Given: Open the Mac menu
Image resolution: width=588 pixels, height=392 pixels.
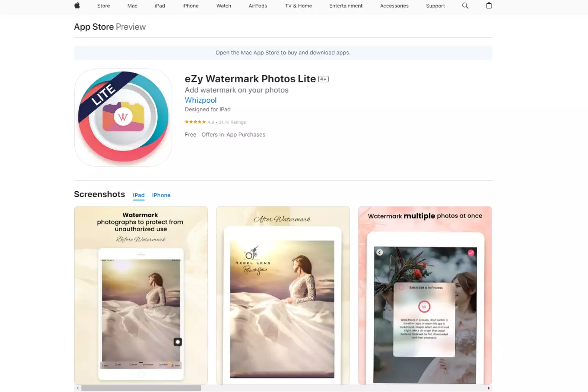Looking at the screenshot, I should click(x=132, y=6).
